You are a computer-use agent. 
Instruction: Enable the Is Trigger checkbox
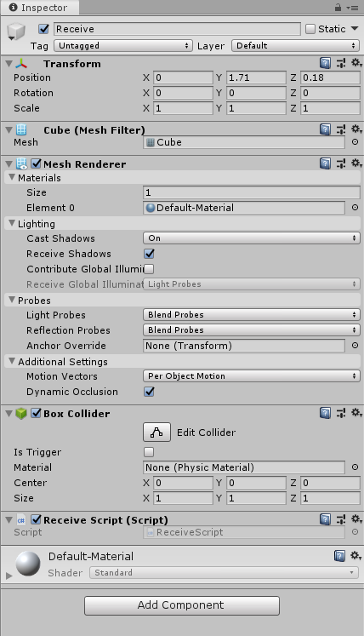click(149, 452)
